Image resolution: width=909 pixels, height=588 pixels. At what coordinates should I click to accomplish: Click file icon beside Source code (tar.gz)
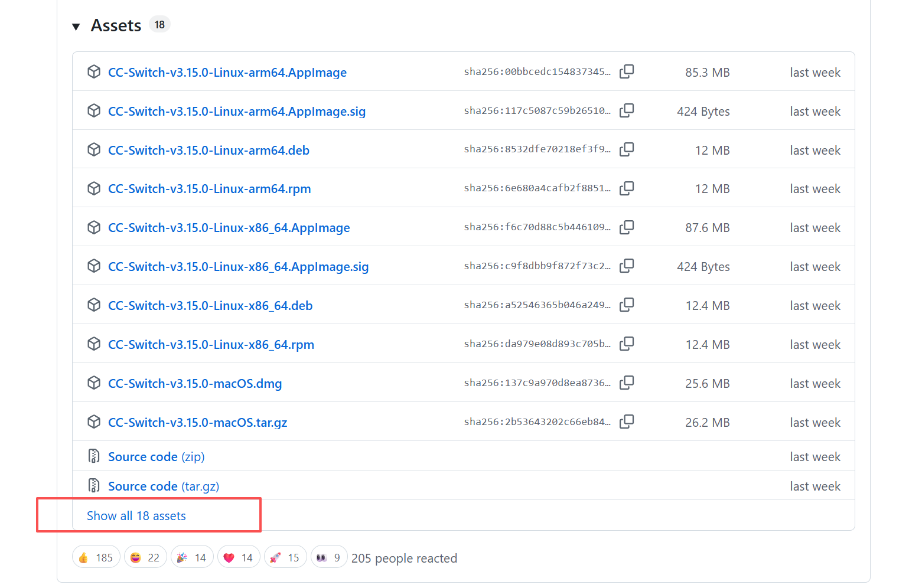(94, 485)
